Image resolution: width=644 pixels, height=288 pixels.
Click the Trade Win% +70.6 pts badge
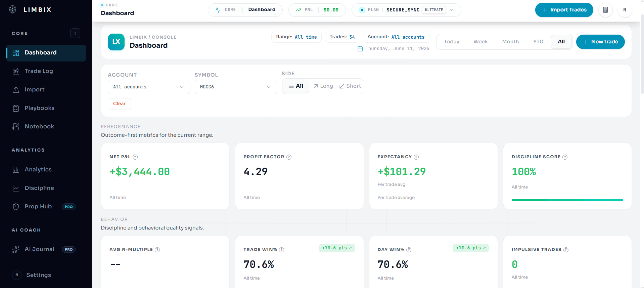(337, 248)
